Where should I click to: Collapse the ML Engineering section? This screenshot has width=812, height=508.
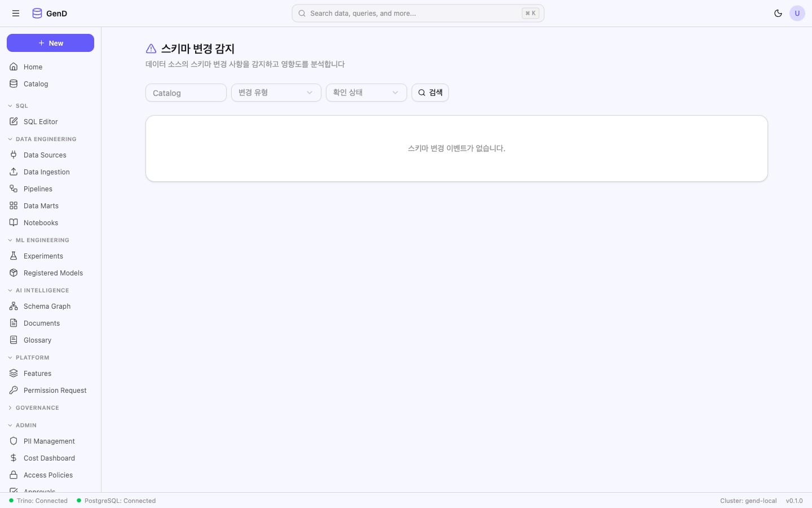[42, 240]
